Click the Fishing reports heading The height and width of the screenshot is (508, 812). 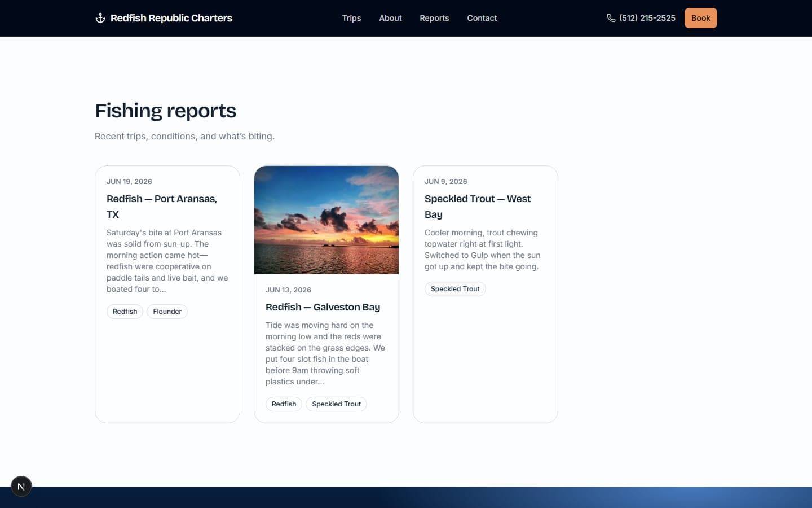[165, 111]
